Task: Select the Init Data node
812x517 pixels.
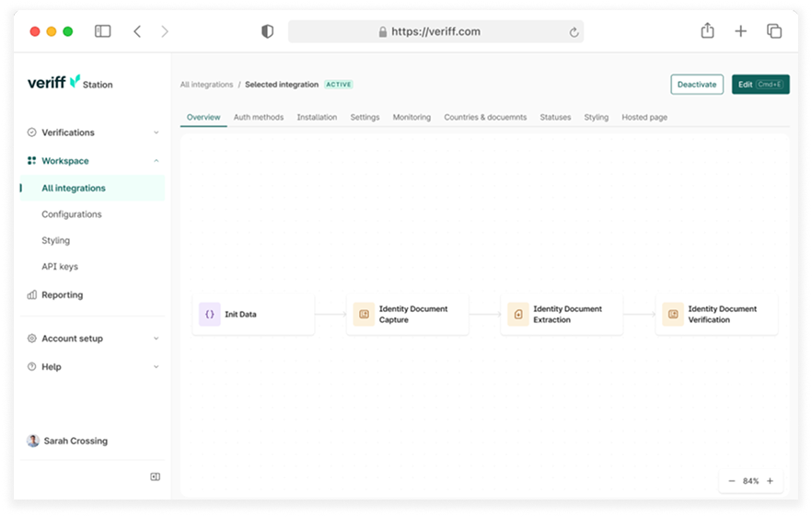Action: coord(253,314)
